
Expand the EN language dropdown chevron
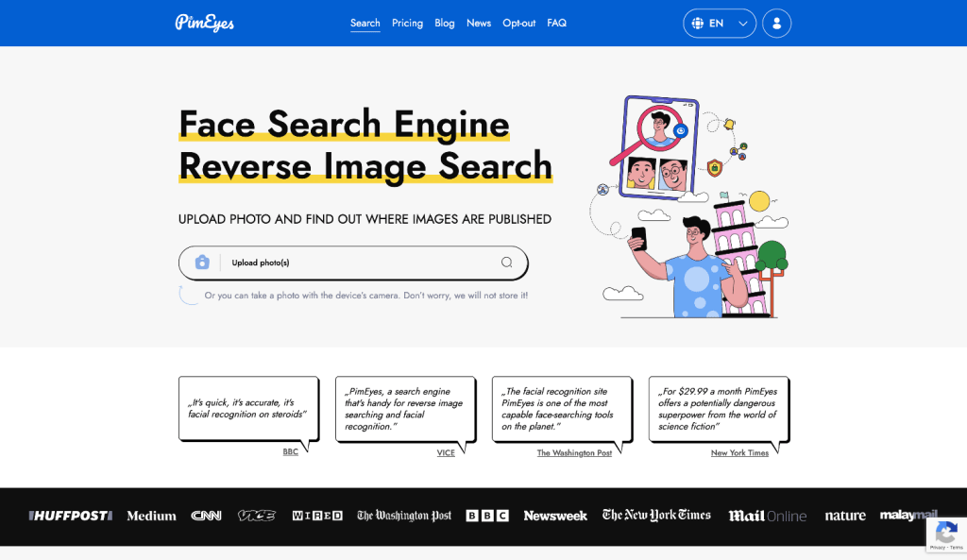tap(743, 24)
